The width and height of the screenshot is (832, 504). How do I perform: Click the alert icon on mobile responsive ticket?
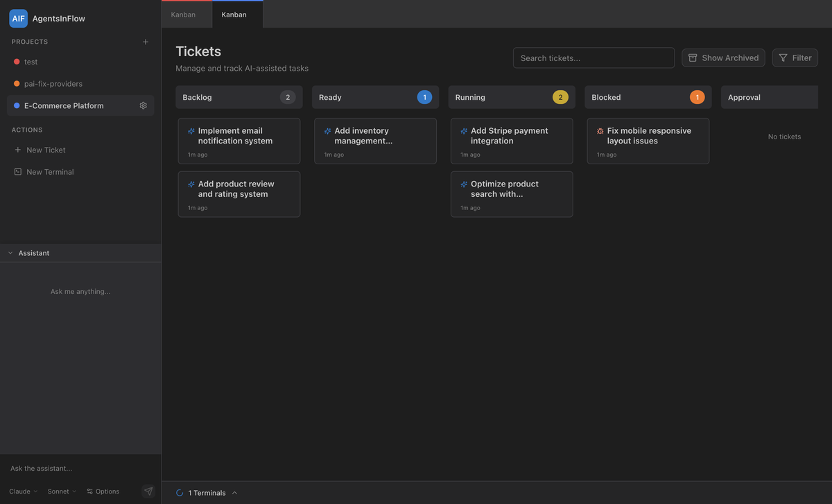pyautogui.click(x=599, y=130)
